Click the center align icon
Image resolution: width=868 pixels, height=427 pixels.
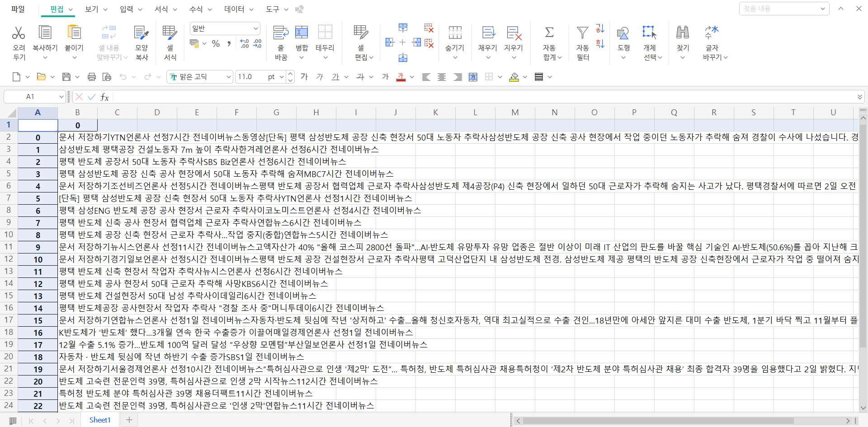pyautogui.click(x=442, y=77)
